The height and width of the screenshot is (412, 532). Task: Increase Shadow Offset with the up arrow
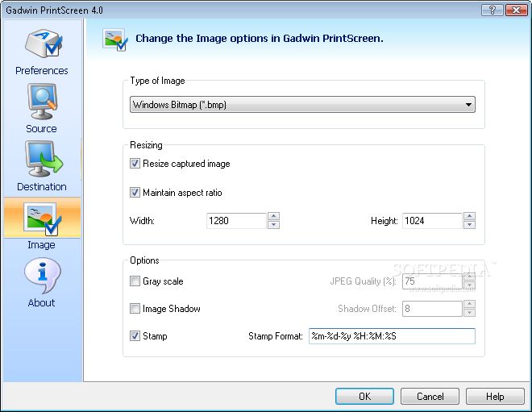(x=470, y=304)
